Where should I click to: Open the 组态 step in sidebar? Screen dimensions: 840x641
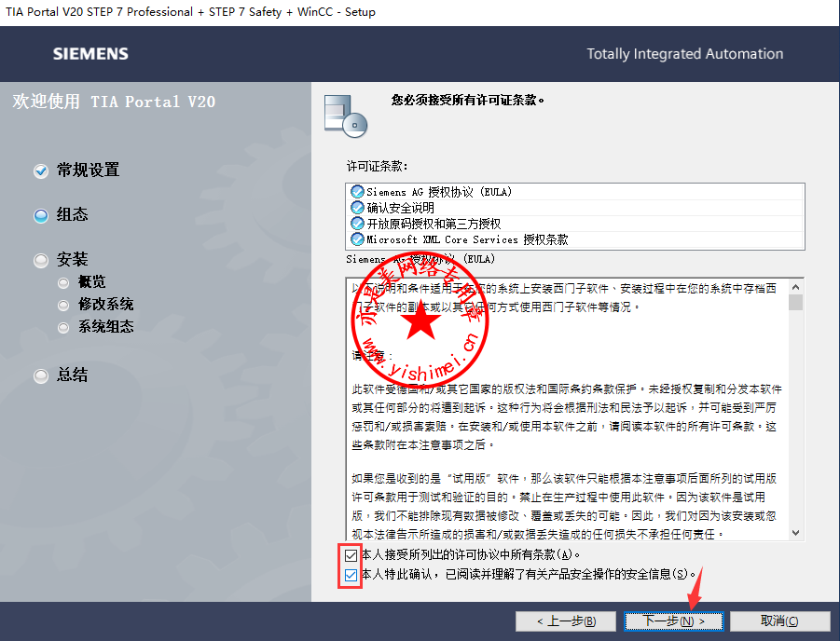73,214
